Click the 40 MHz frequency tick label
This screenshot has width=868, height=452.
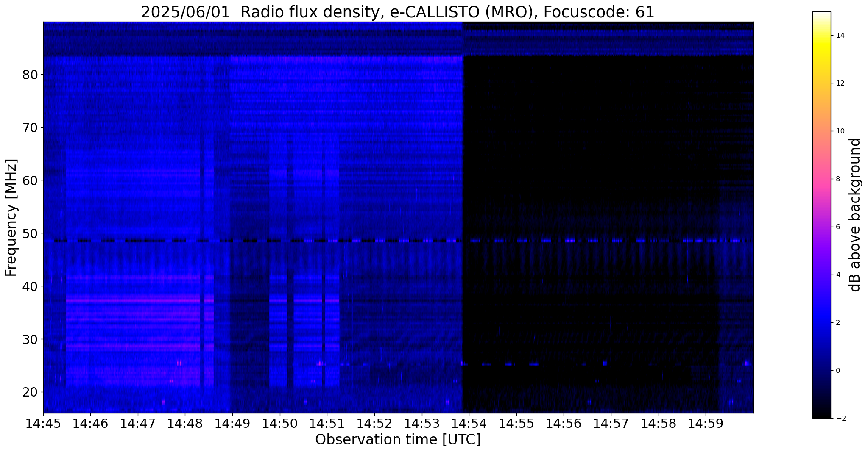point(29,286)
